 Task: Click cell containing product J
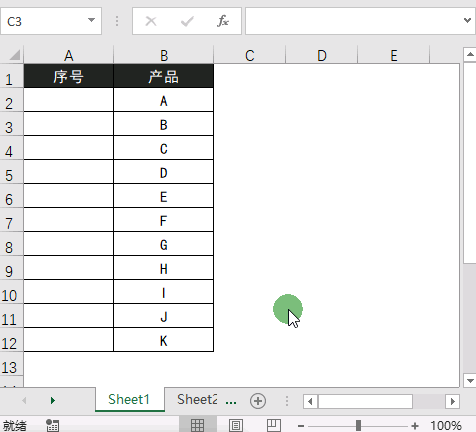tap(164, 316)
